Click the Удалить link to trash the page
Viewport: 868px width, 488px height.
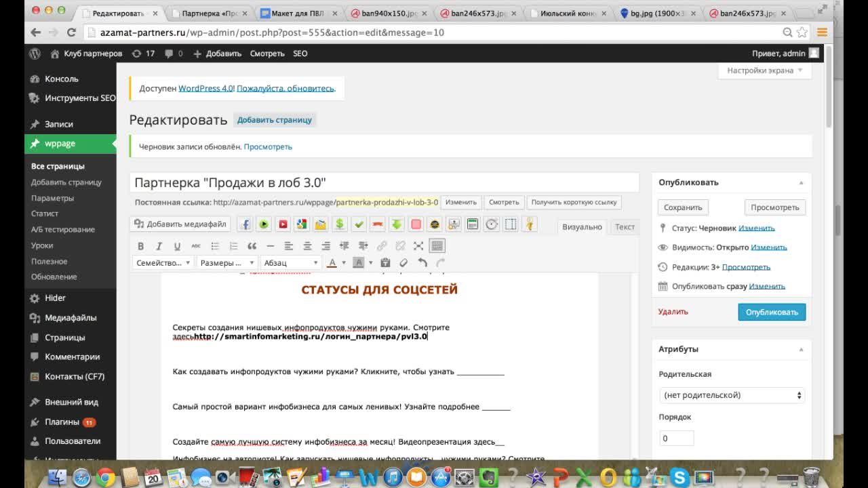click(673, 312)
